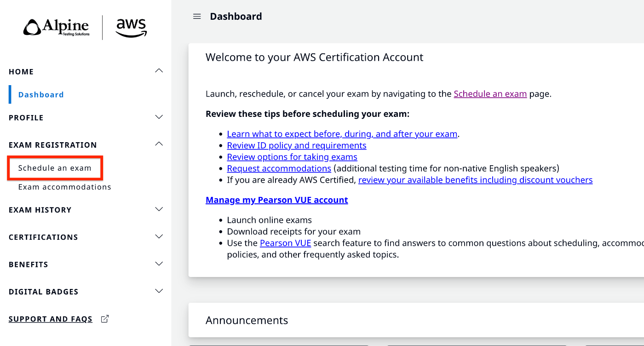Click the Alpine Testing Solutions logo
This screenshot has height=346, width=644.
[x=57, y=27]
